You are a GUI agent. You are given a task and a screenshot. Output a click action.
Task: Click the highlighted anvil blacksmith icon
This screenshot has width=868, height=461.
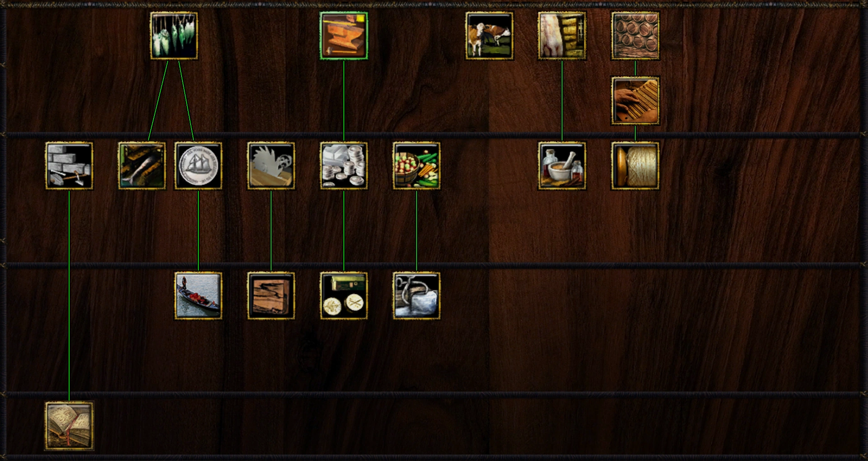pyautogui.click(x=344, y=36)
